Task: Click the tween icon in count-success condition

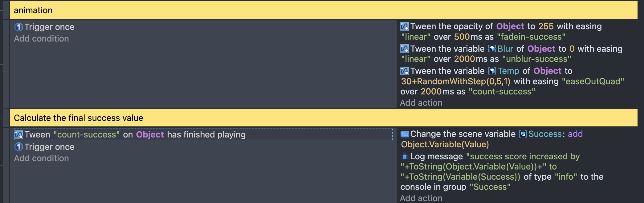Action: tap(19, 135)
